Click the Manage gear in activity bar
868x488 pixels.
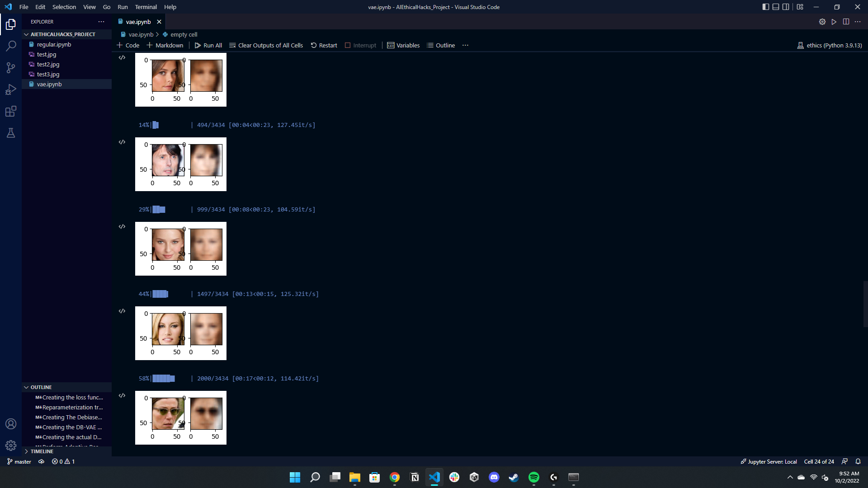11,446
